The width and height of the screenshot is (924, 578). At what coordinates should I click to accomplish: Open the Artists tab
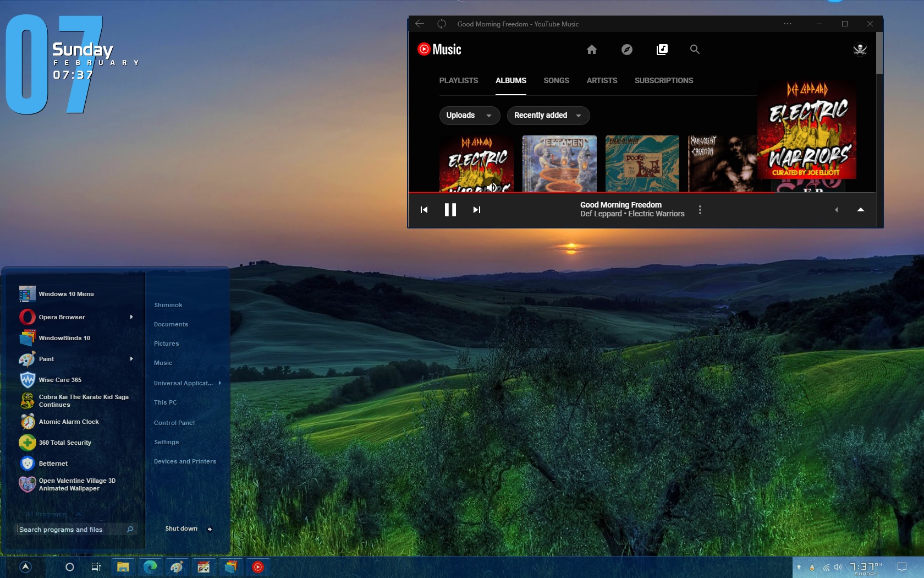[x=602, y=80]
